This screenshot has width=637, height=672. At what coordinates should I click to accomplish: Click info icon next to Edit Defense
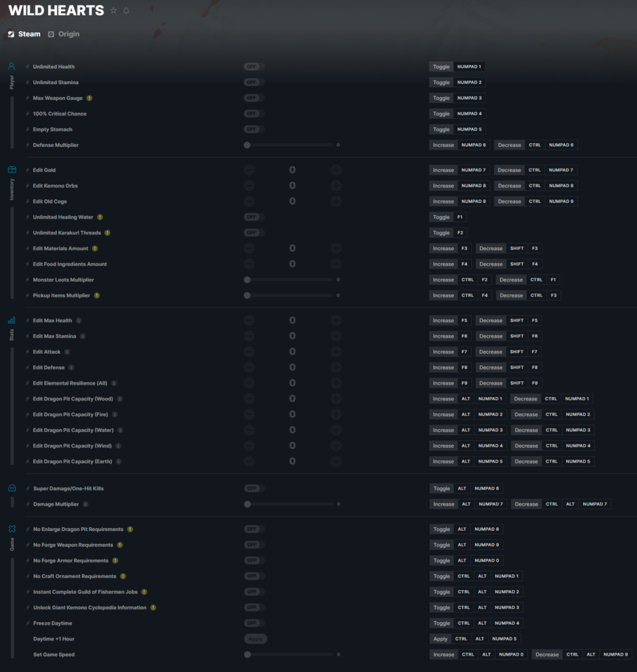tap(72, 367)
